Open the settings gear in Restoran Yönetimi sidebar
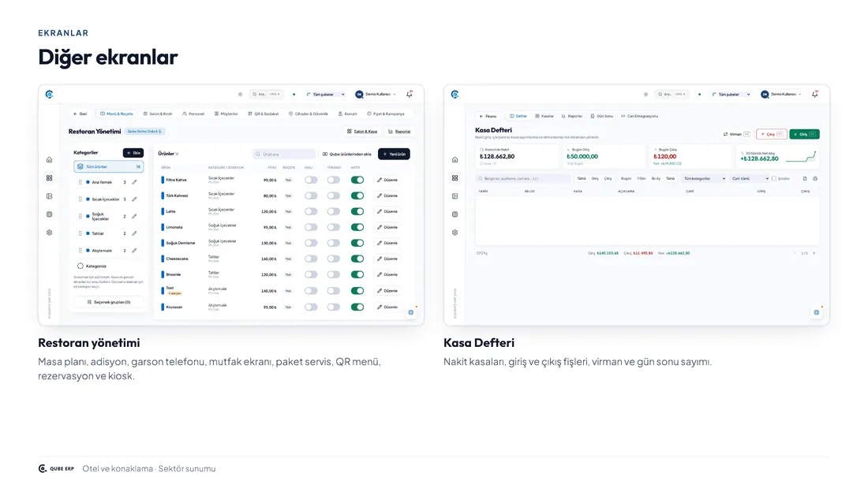The width and height of the screenshot is (868, 488). click(49, 233)
